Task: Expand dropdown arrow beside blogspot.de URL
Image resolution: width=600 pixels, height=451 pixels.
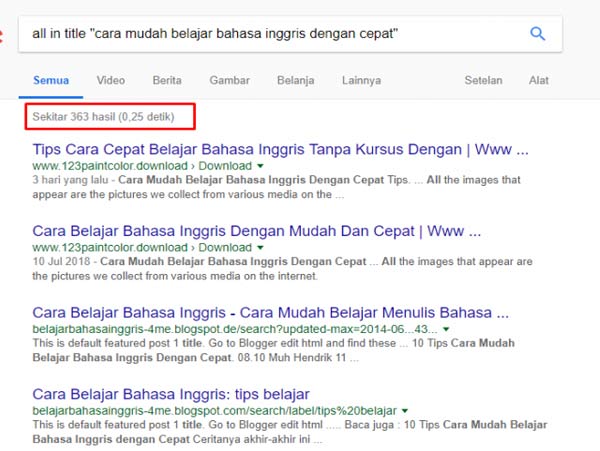Action: (x=446, y=329)
